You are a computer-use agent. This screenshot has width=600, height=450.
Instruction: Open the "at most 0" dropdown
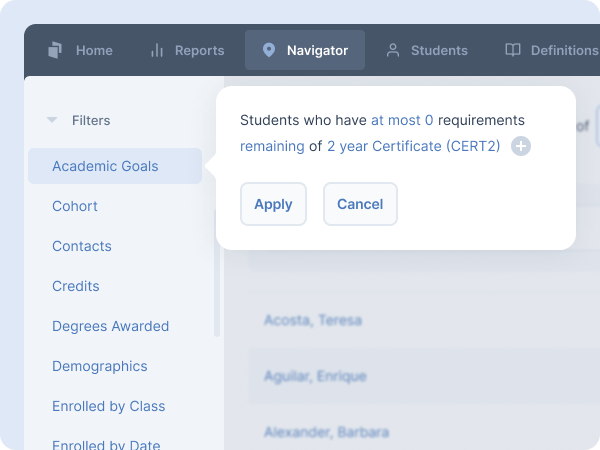(x=402, y=120)
